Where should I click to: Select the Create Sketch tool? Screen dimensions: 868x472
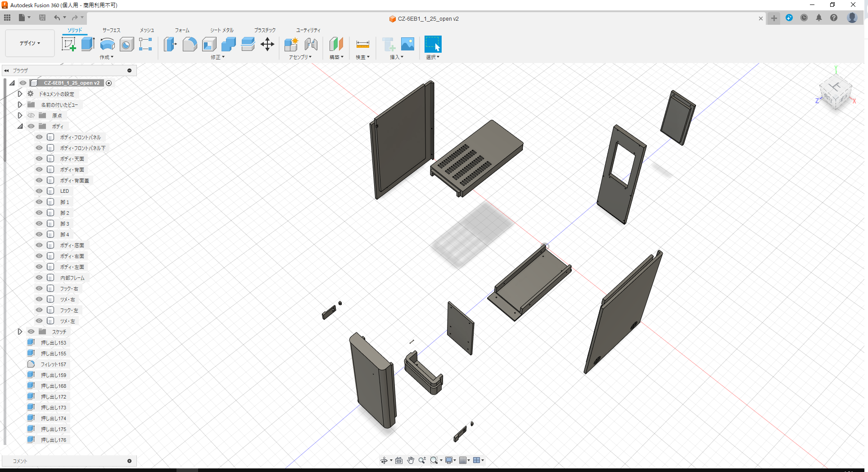point(69,44)
